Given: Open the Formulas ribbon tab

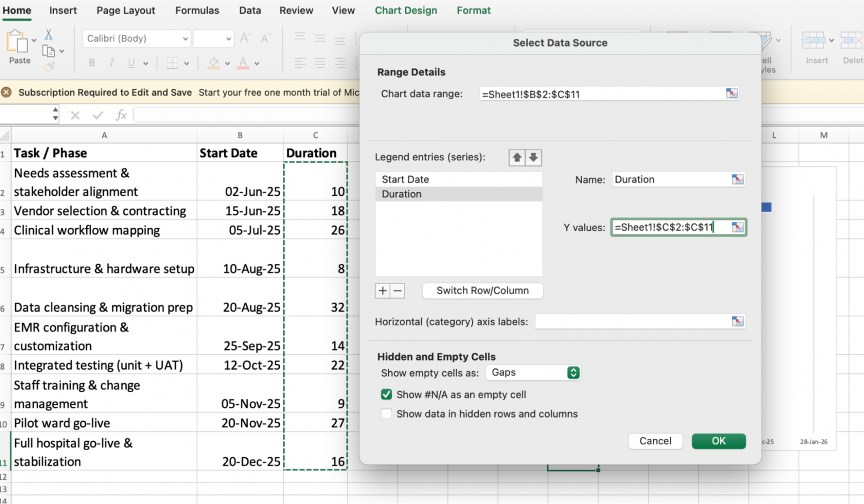Looking at the screenshot, I should tap(197, 10).
